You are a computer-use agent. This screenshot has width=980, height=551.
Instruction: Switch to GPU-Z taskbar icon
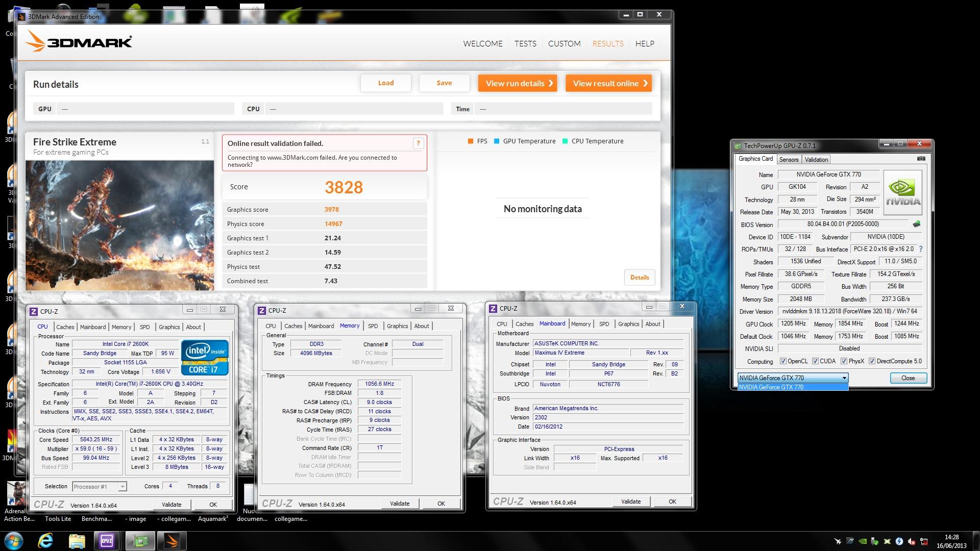[x=140, y=541]
